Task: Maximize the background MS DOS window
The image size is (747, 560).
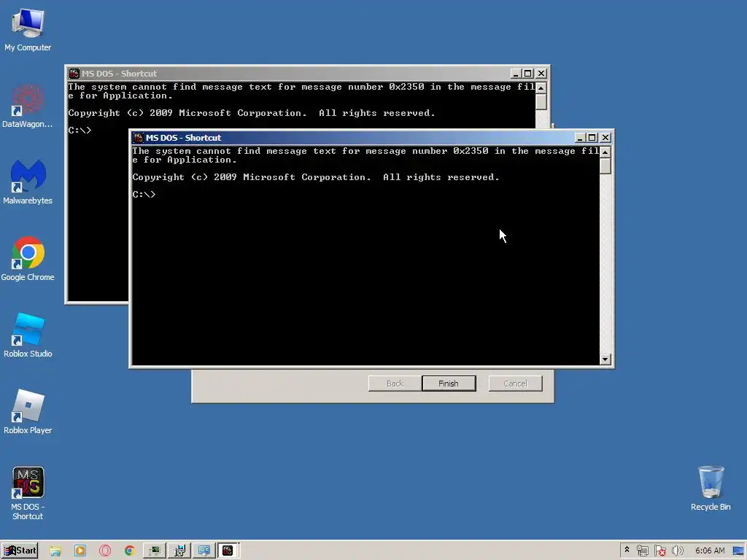Action: [x=527, y=74]
